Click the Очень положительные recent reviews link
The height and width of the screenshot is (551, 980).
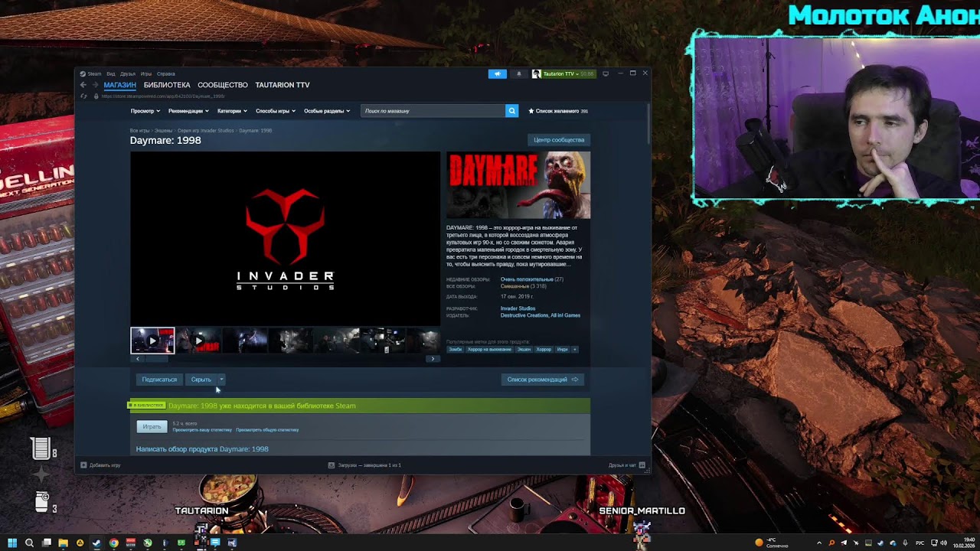point(527,279)
